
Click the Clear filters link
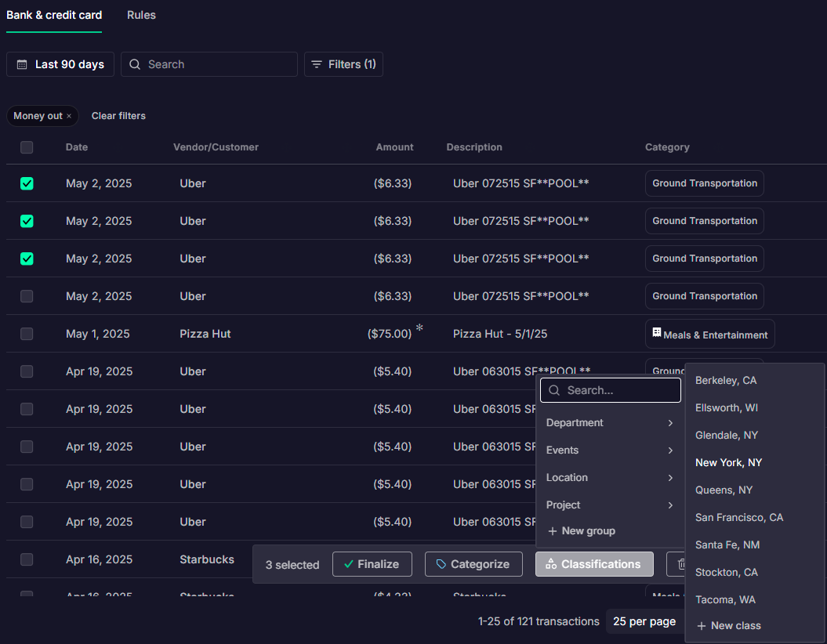tap(118, 116)
